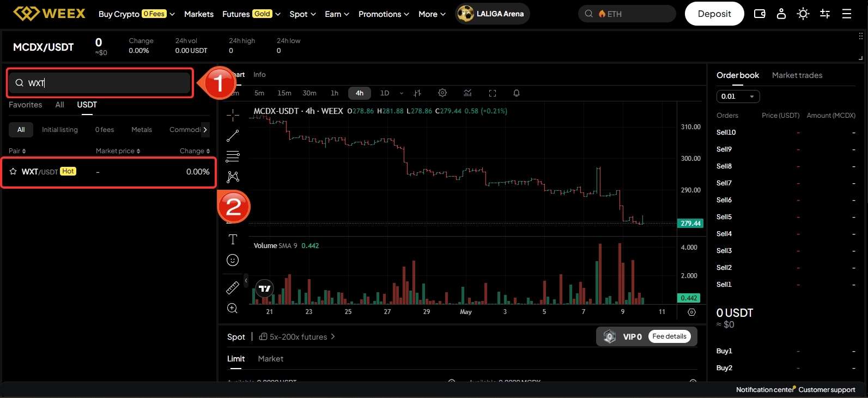Select the WXT/USDT pair row
This screenshot has height=398, width=868.
click(108, 172)
